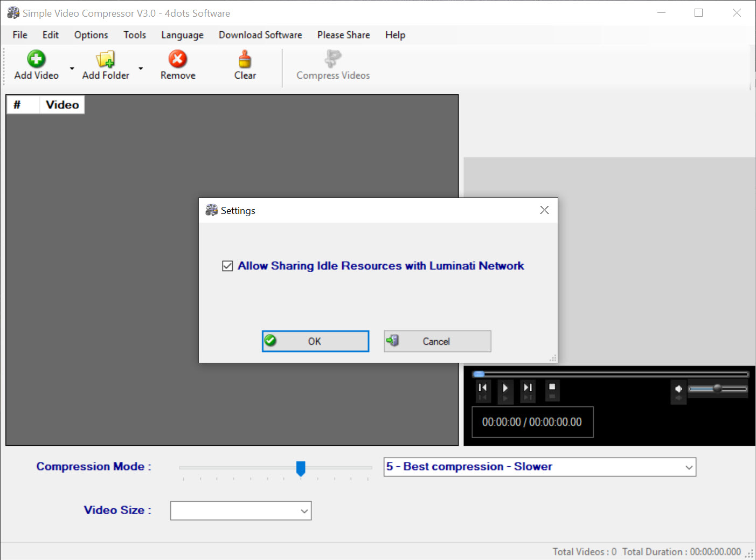This screenshot has height=560, width=756.
Task: Open the Options menu
Action: click(x=91, y=35)
